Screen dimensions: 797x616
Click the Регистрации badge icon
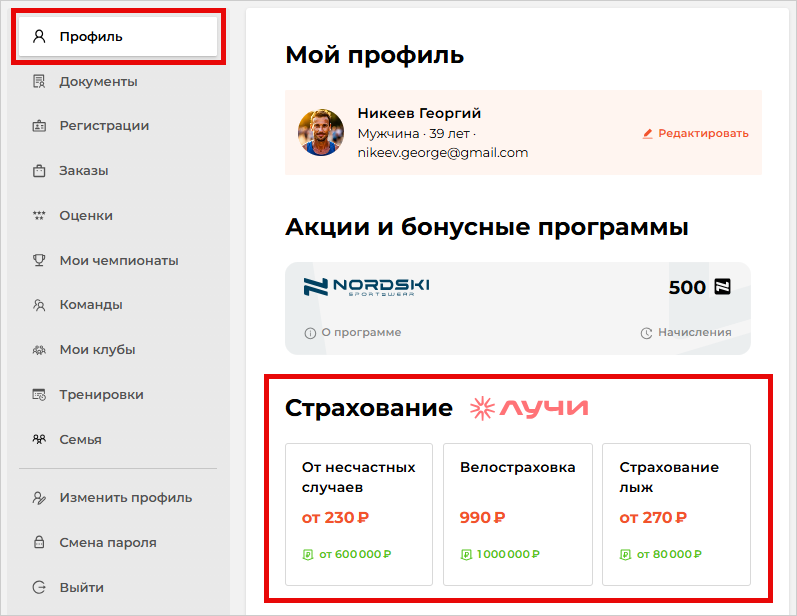click(39, 126)
